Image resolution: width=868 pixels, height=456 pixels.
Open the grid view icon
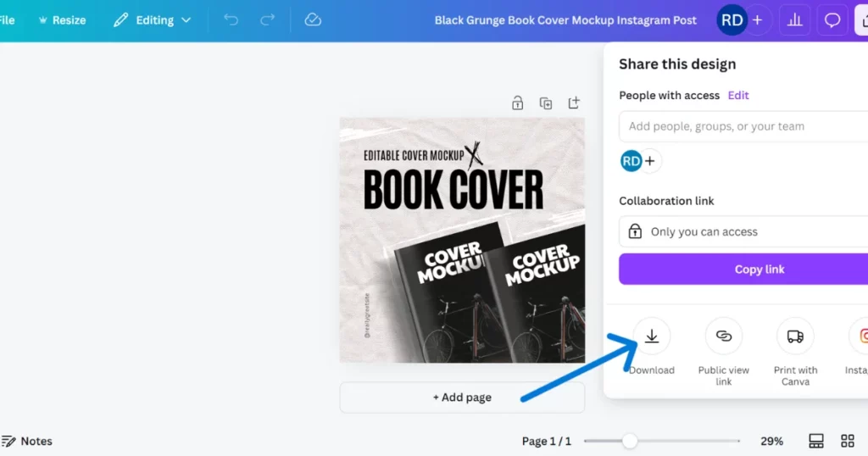848,441
